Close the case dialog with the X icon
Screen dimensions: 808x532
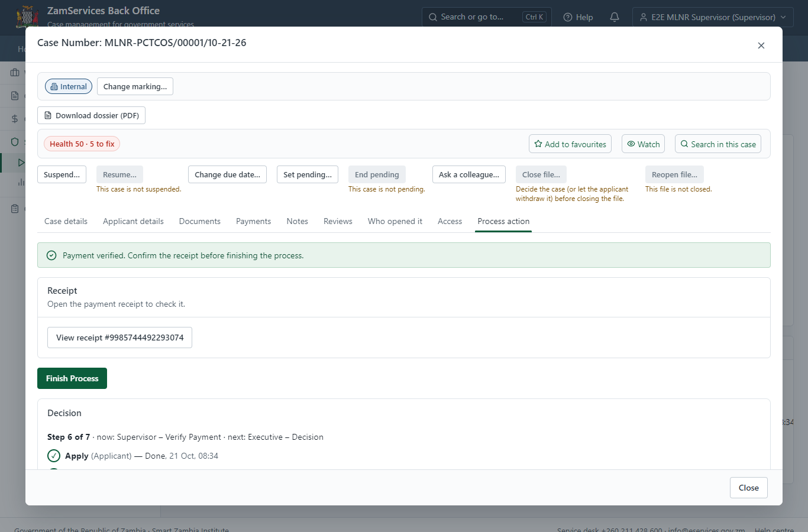[x=761, y=46]
